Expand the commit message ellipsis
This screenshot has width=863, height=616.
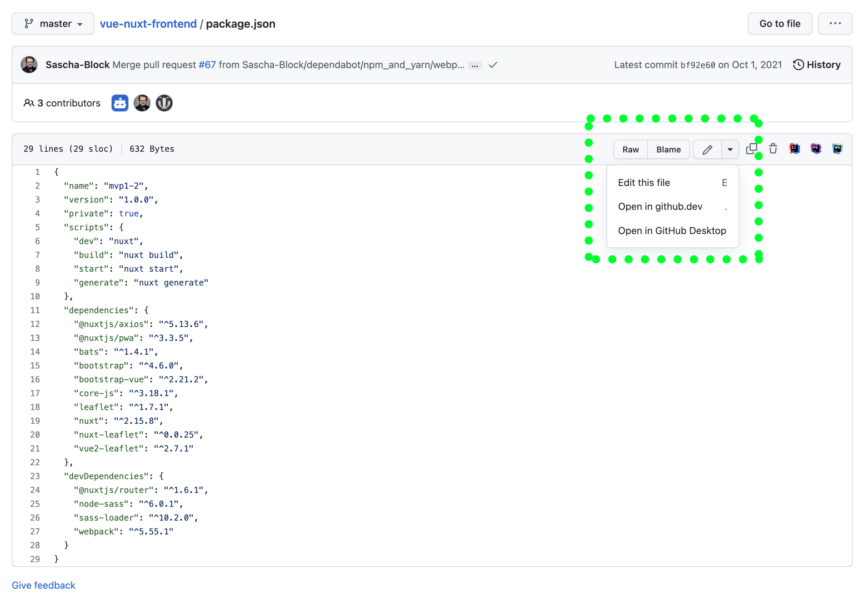tap(475, 65)
